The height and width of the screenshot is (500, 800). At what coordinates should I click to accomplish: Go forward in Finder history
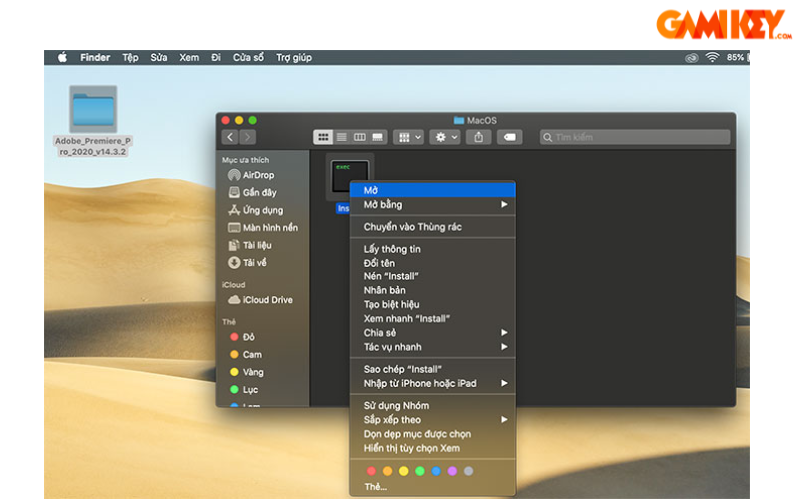click(x=248, y=137)
